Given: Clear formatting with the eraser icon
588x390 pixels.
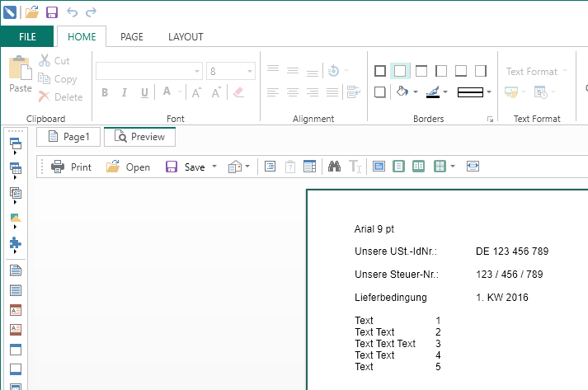Looking at the screenshot, I should coord(238,92).
